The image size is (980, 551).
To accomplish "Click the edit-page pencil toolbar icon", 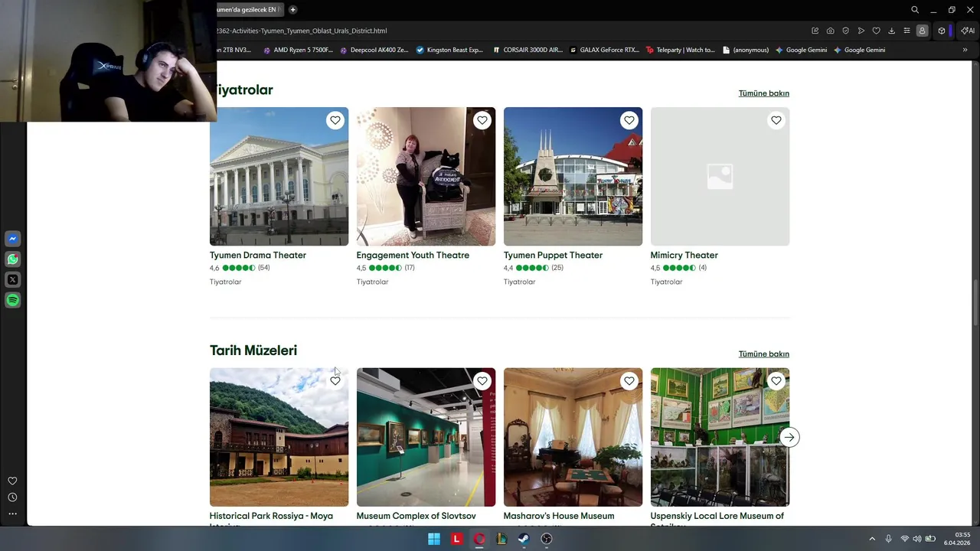I will (x=815, y=31).
